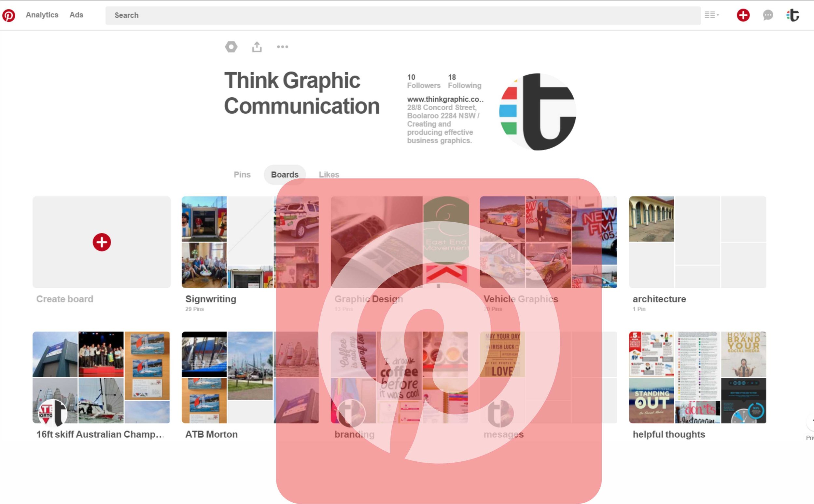Visit www.thinkgraphic.co website link
Screen dimensions: 814x504
pos(445,99)
